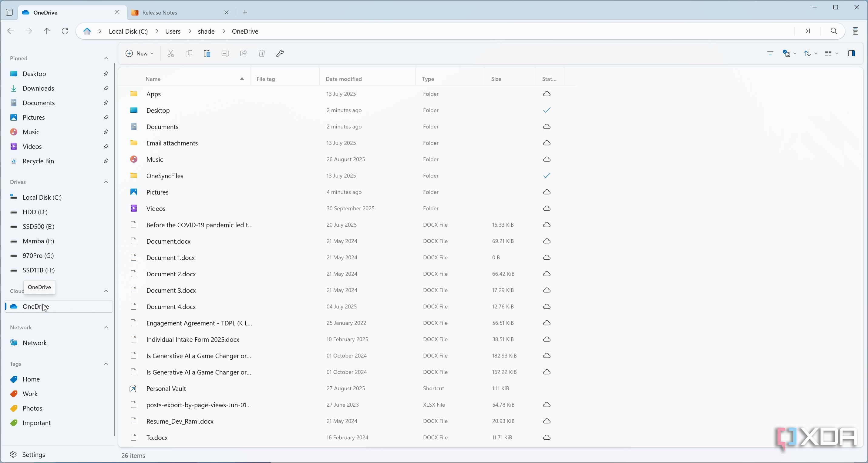Open Properties wrench icon in toolbar
This screenshot has height=463, width=868.
coord(280,53)
